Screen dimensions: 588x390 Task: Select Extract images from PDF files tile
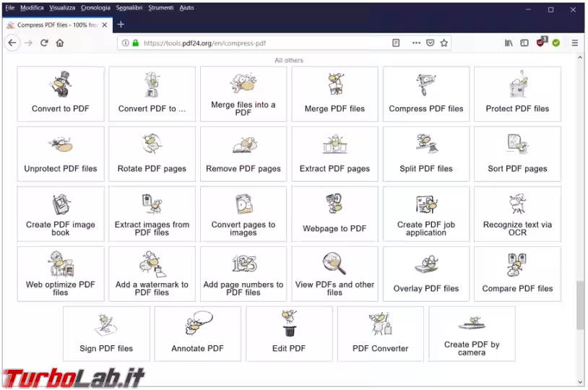[152, 214]
